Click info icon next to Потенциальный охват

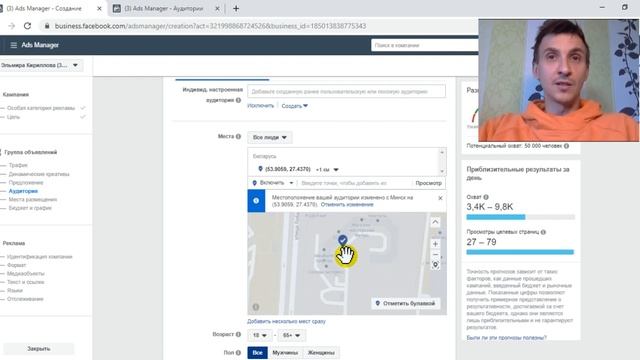567,146
